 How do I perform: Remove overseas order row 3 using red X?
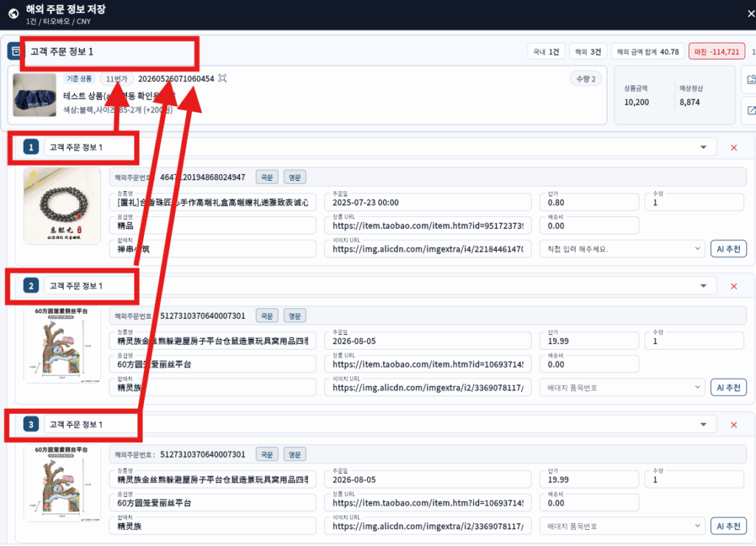[734, 424]
